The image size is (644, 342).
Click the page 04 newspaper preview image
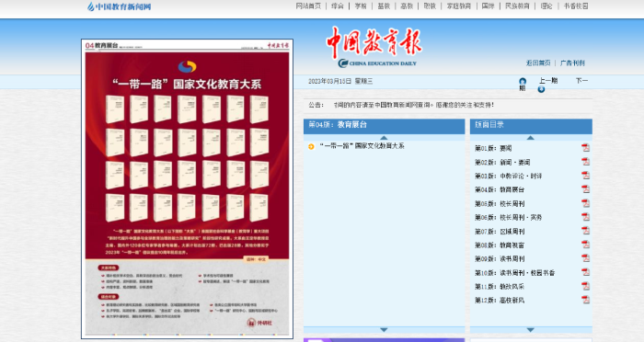click(x=188, y=188)
